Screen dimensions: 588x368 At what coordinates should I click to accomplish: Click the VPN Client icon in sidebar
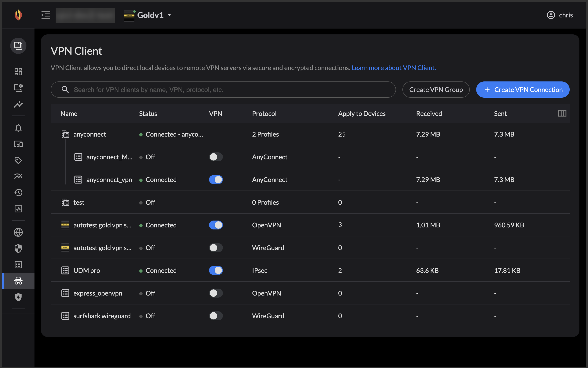point(18,281)
